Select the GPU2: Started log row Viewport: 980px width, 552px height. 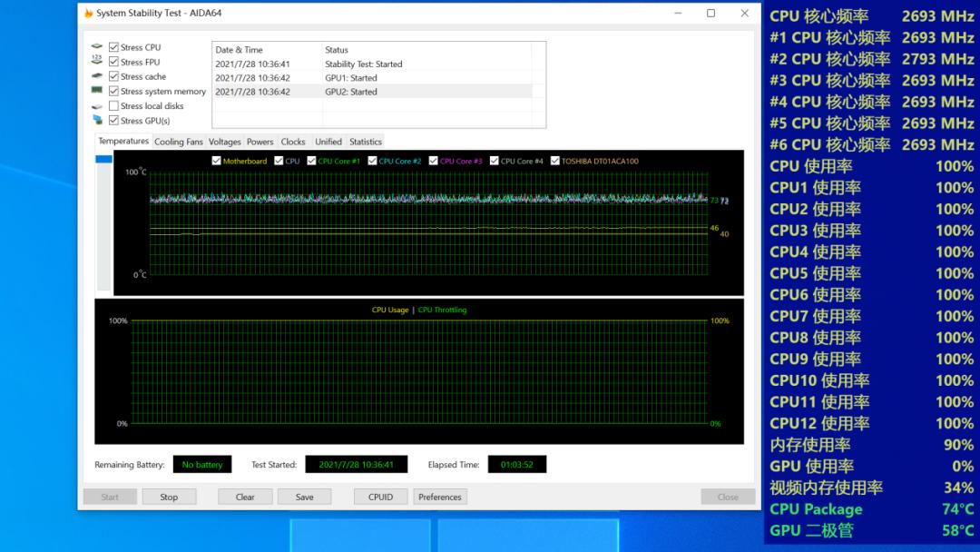pyautogui.click(x=363, y=92)
